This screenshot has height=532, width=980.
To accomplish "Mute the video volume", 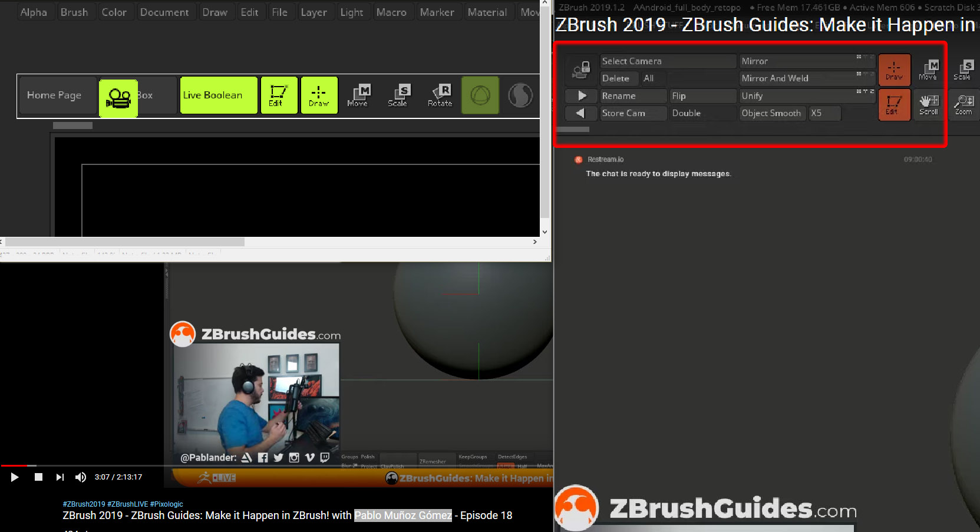I will tap(81, 477).
